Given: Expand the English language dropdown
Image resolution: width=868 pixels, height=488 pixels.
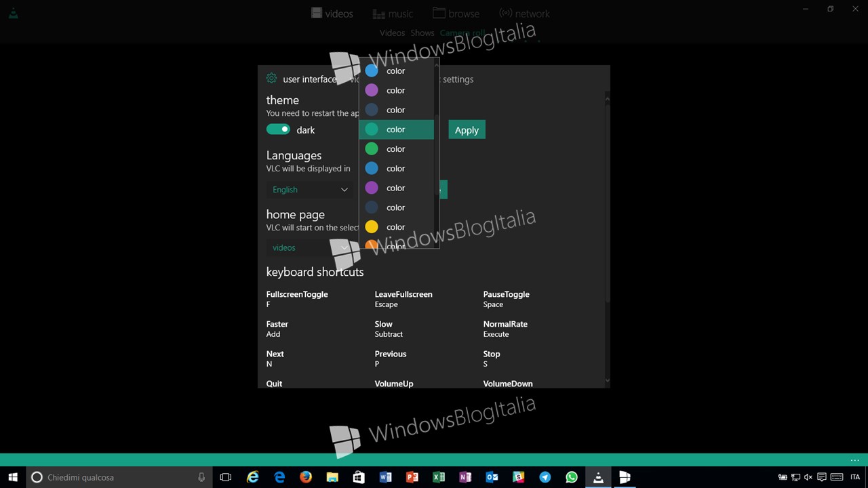Looking at the screenshot, I should pyautogui.click(x=309, y=189).
